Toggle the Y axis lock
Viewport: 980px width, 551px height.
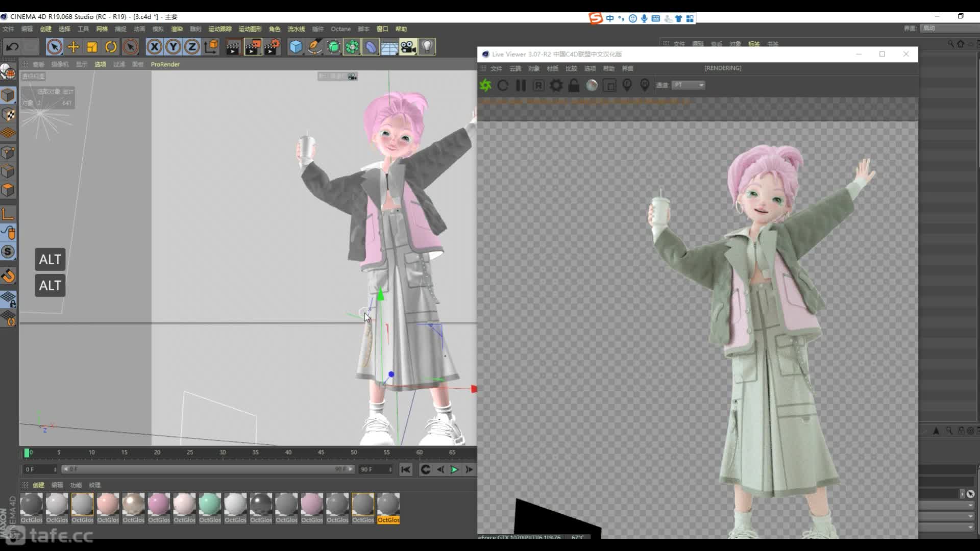click(x=173, y=47)
